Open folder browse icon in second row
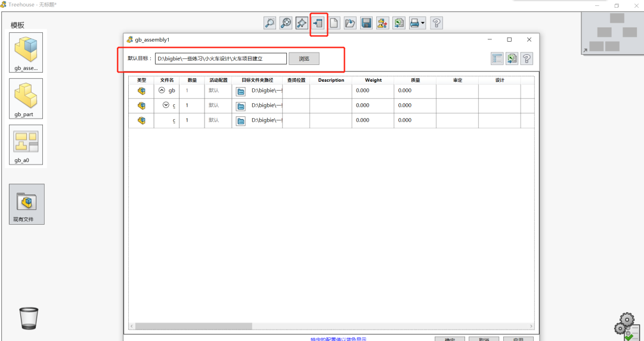The image size is (644, 341). pos(241,106)
